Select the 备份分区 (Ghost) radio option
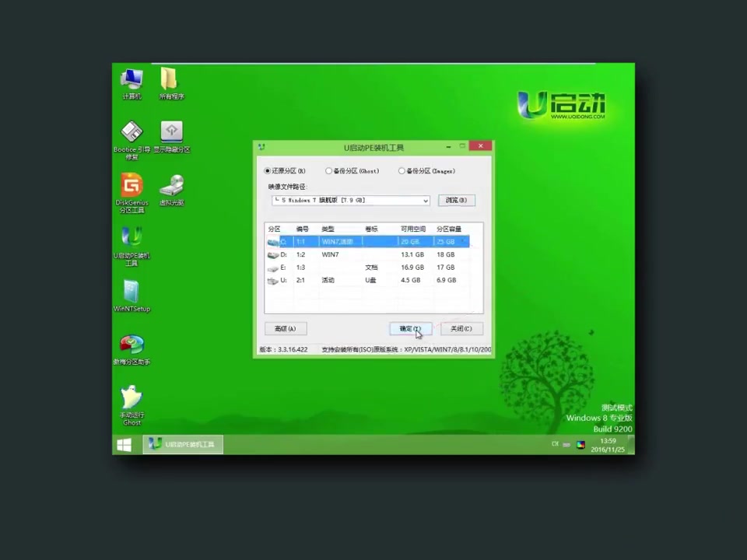 329,170
